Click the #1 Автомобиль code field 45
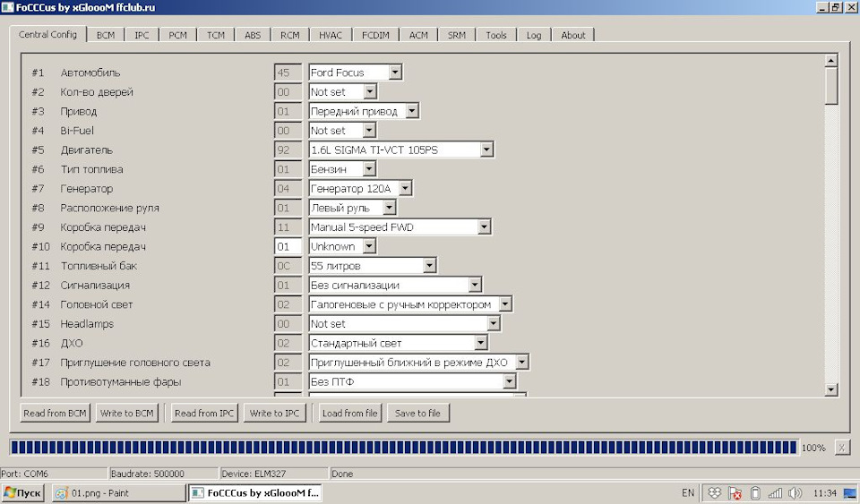This screenshot has width=860, height=504. point(288,73)
